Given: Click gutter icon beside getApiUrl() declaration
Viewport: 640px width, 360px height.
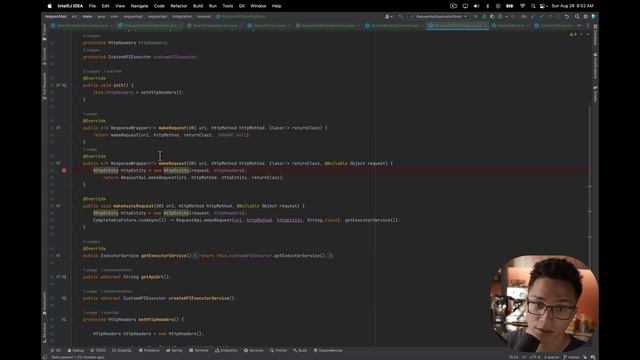Looking at the screenshot, I should click(x=61, y=277).
